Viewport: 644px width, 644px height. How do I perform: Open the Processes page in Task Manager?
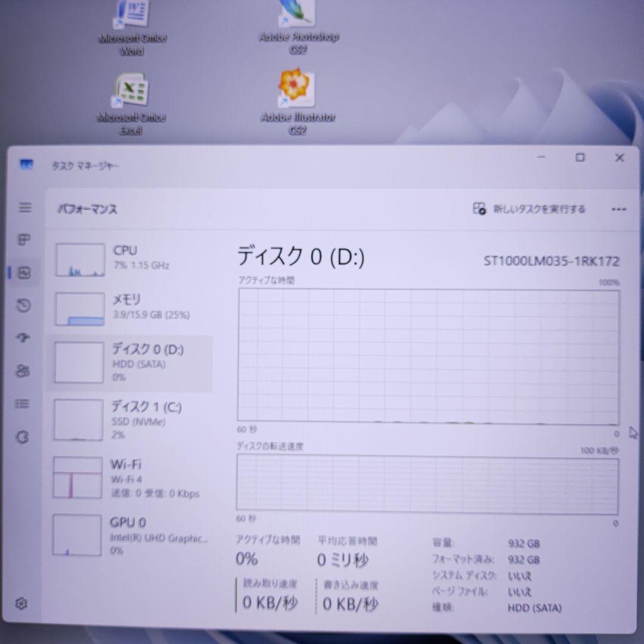23,240
